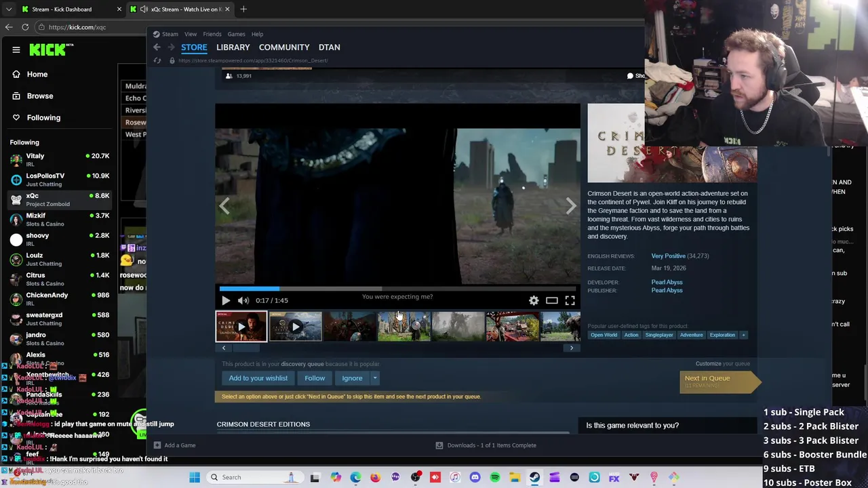Seek on the trailer progress bar

click(x=397, y=289)
